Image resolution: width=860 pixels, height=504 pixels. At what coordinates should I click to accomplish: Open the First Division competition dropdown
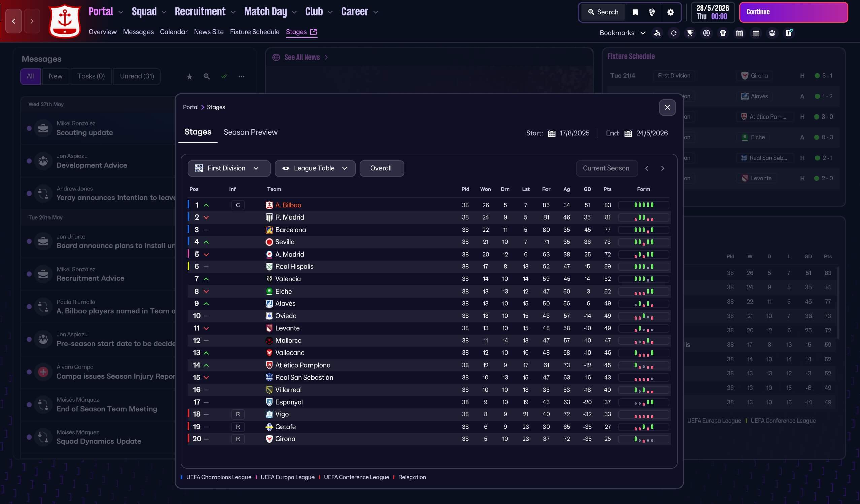tap(228, 168)
